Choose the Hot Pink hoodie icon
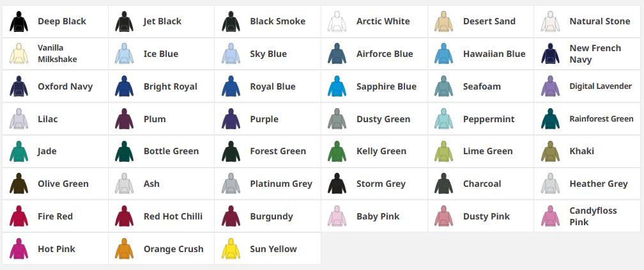This screenshot has width=644, height=270. 19,249
